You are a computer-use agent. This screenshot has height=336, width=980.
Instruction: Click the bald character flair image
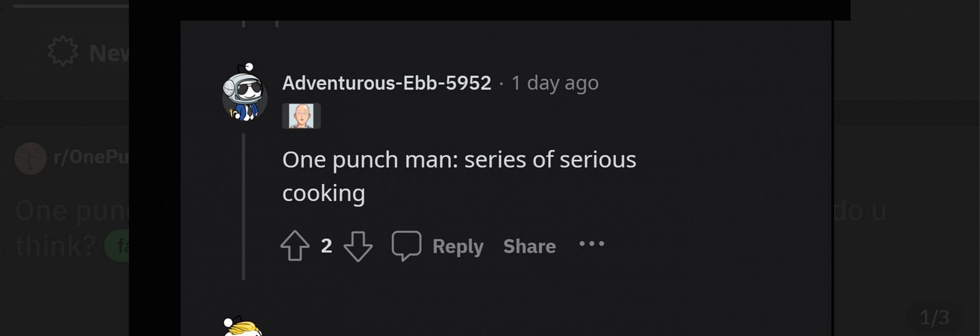pos(301,116)
